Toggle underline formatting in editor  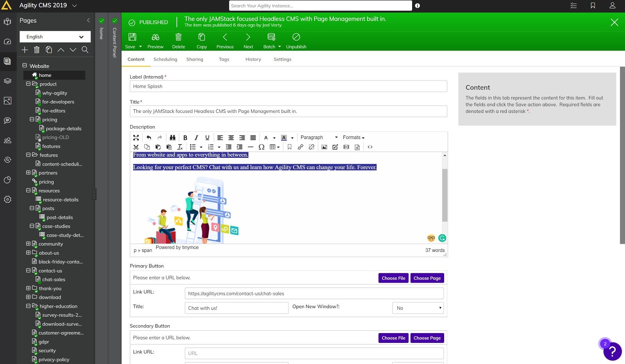(207, 137)
